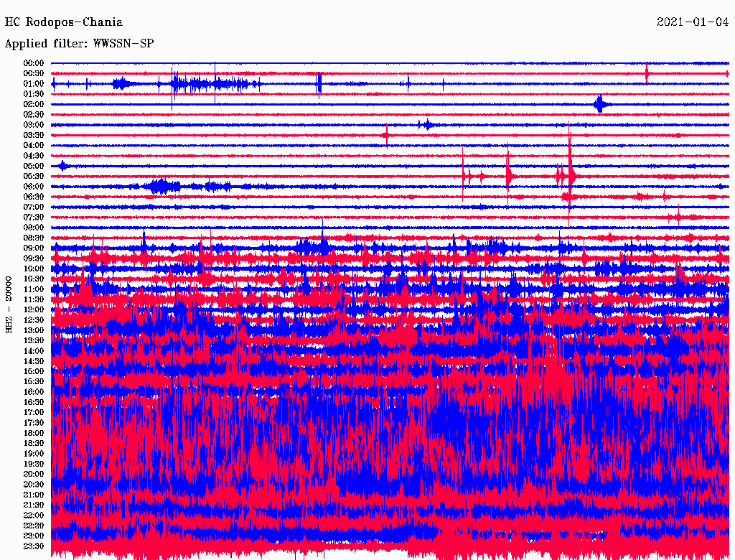
Task: Select the 03:30 time label
Action: click(x=34, y=135)
